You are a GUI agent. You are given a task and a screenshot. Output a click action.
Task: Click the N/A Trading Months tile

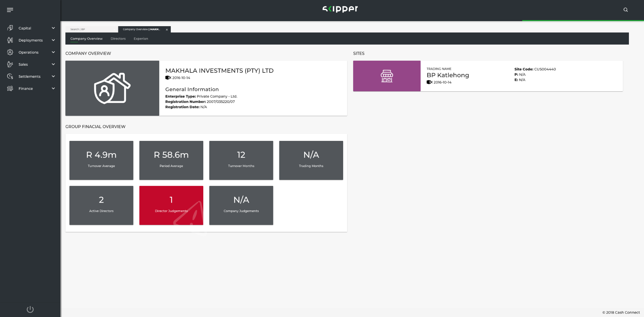[311, 160]
